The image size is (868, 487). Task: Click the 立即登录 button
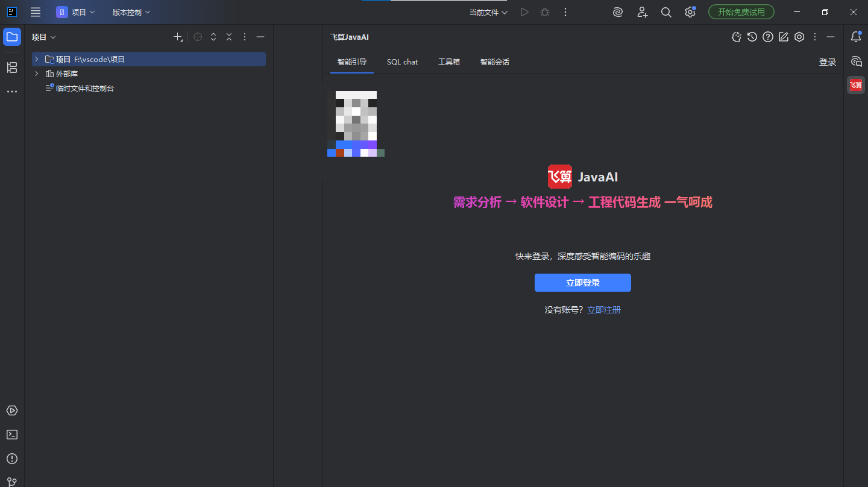(x=582, y=282)
